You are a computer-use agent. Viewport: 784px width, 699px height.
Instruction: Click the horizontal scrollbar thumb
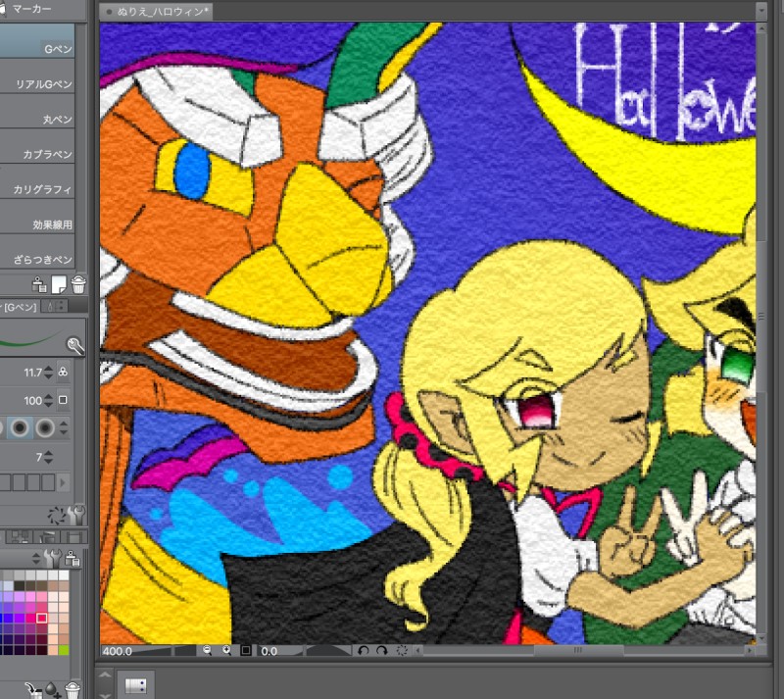578,650
